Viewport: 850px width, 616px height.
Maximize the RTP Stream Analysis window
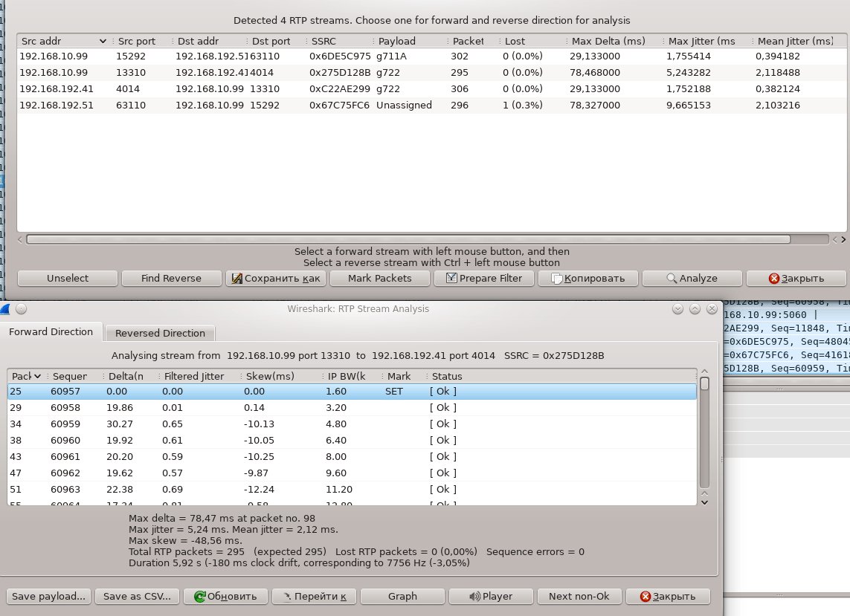(x=695, y=309)
